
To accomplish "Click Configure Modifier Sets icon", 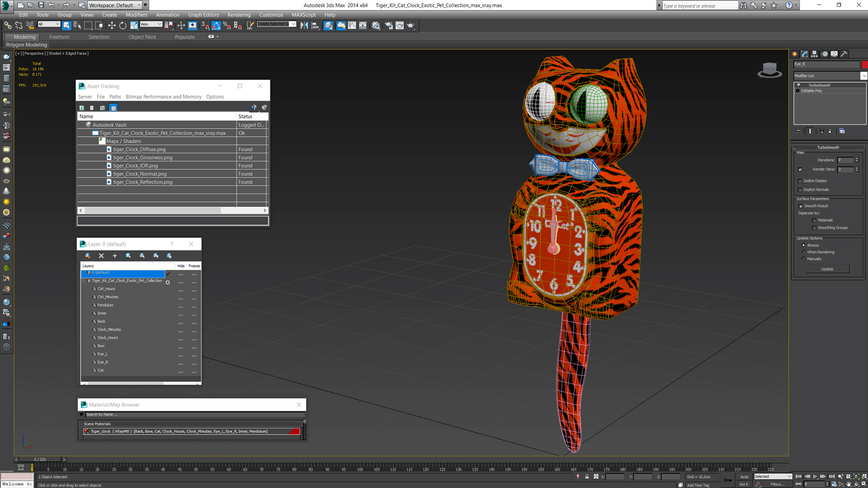I will coord(842,131).
